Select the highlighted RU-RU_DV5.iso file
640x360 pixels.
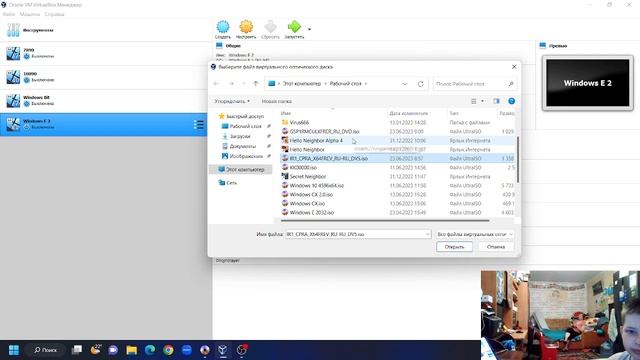(325, 158)
